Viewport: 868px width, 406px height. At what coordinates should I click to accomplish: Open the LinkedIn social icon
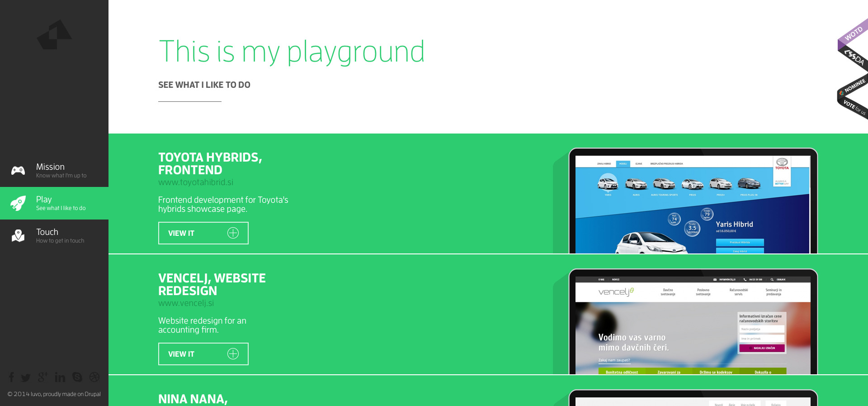(60, 377)
